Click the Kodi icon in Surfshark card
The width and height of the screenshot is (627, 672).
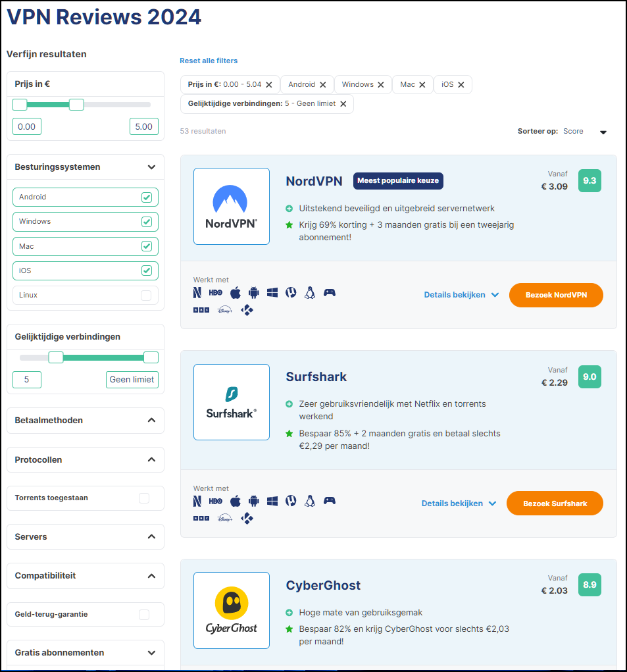(247, 518)
